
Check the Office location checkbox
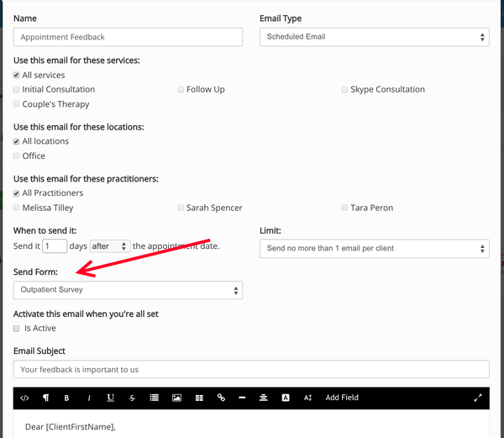pyautogui.click(x=16, y=156)
